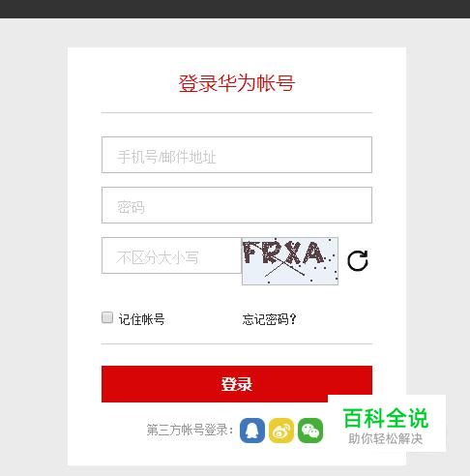Click the green 百科全说 watermark logo
Image resolution: width=470 pixels, height=476 pixels.
(x=386, y=418)
